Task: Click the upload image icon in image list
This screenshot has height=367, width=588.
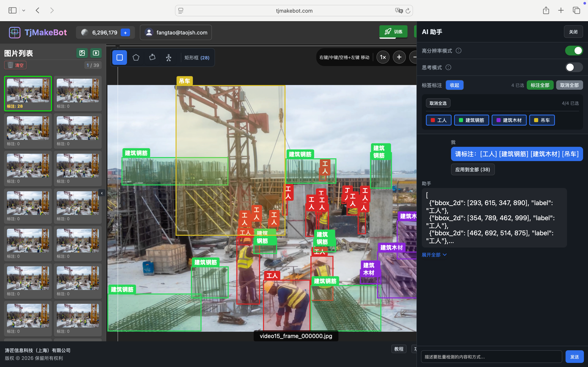Action: pos(82,53)
